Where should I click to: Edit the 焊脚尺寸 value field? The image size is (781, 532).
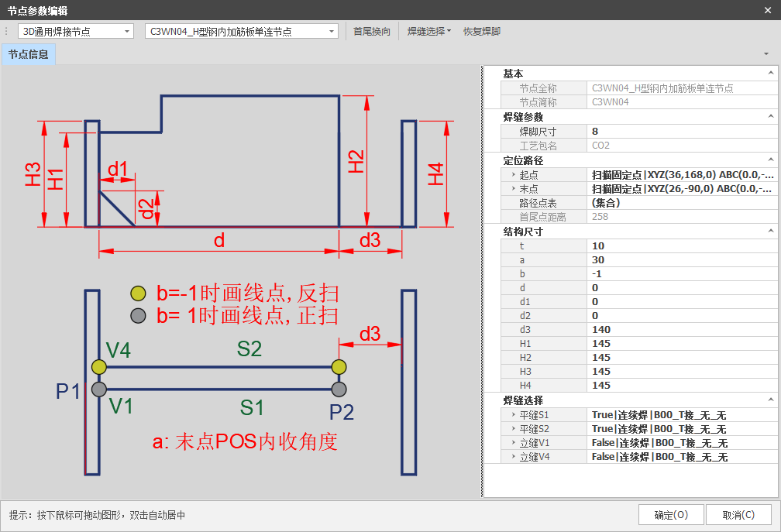[682, 132]
